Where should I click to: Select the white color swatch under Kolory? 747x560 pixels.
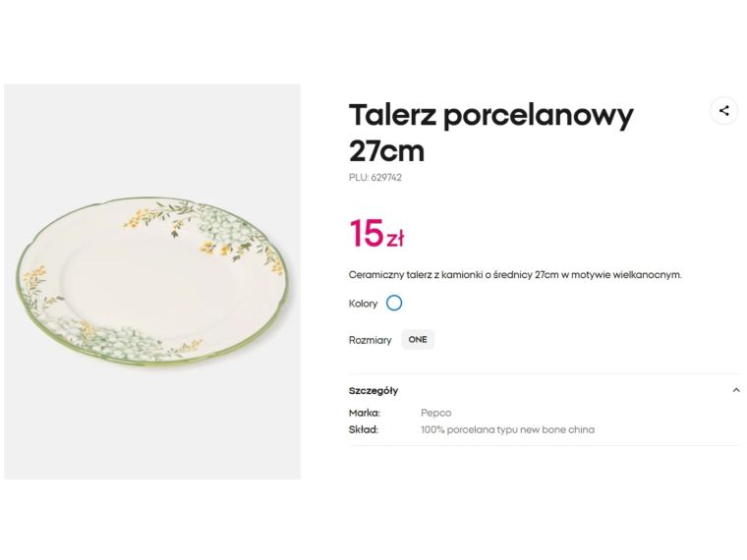(x=394, y=304)
